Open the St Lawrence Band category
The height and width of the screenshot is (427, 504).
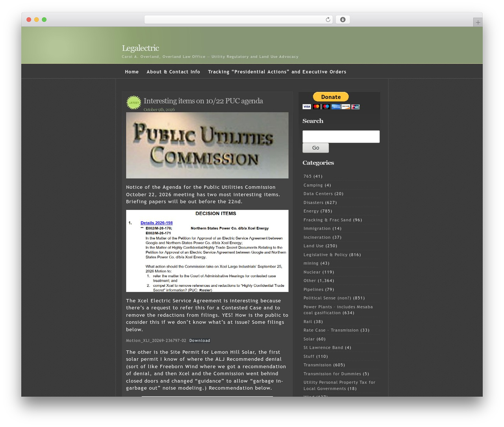pos(323,348)
